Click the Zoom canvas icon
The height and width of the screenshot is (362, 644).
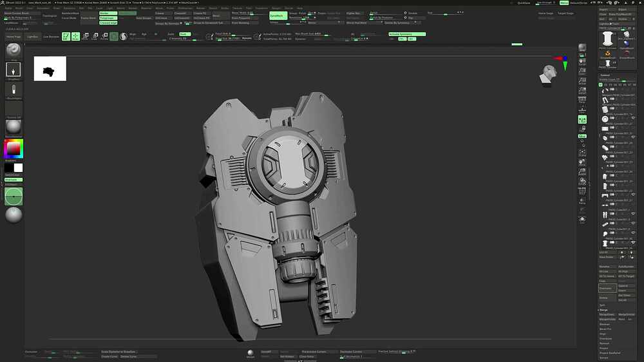[x=582, y=71]
